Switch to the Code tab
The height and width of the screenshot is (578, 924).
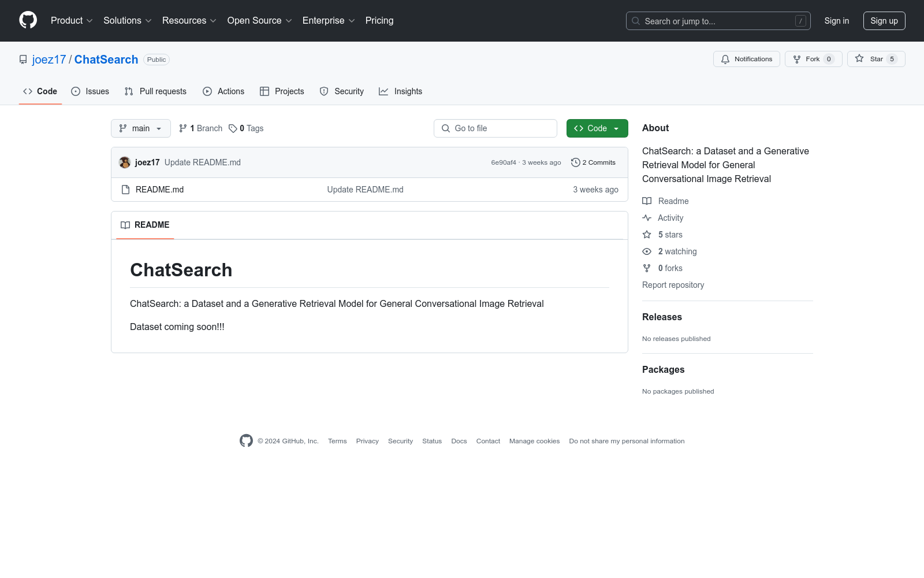[x=40, y=91]
